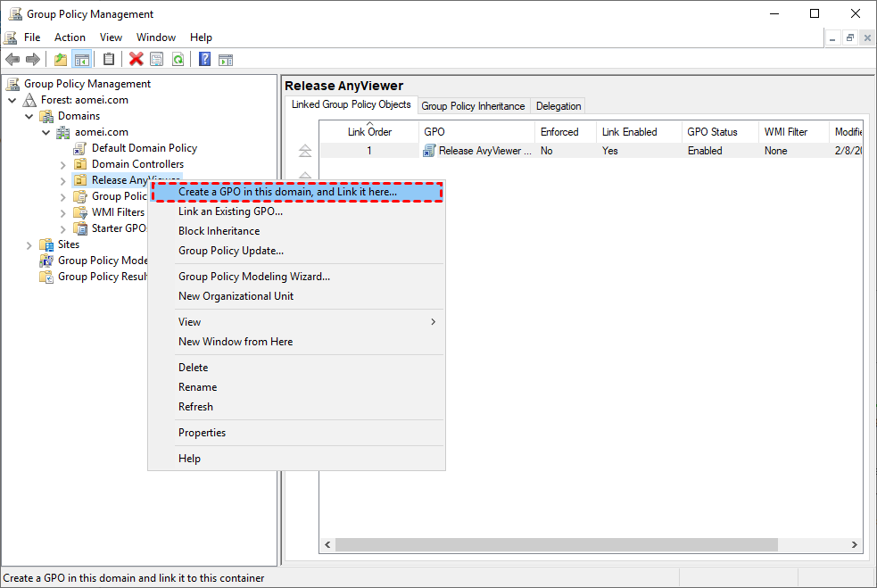The image size is (877, 588).
Task: Click the Refresh toolbar icon
Action: tap(178, 60)
